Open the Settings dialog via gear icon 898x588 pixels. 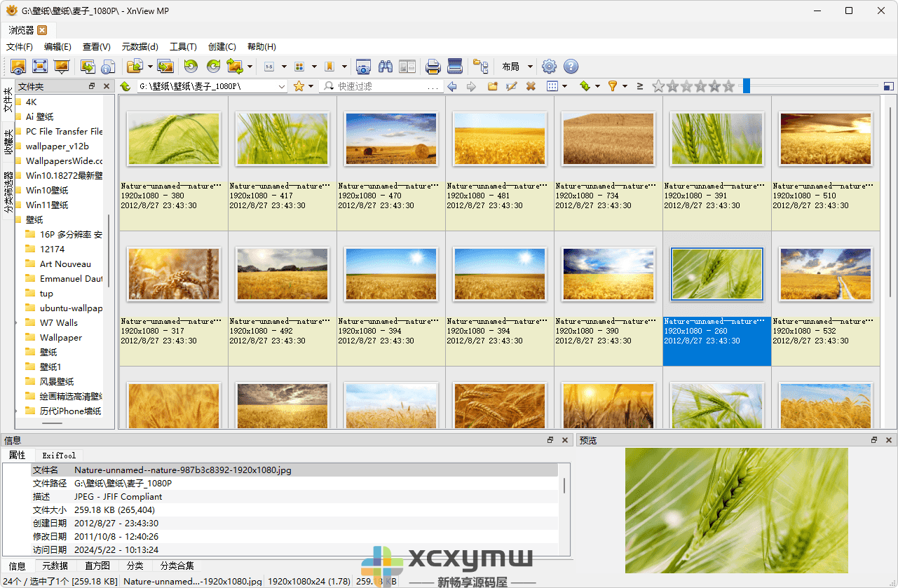click(x=549, y=66)
